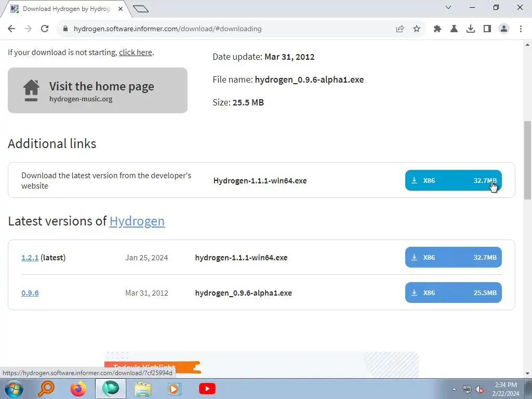The height and width of the screenshot is (399, 532).
Task: Share this page via share icon
Action: [x=400, y=29]
